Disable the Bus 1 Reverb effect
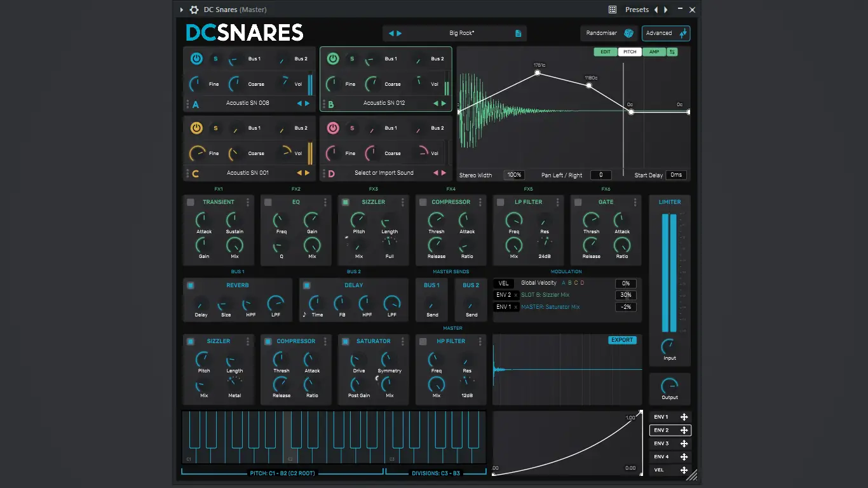The width and height of the screenshot is (868, 488). (x=191, y=285)
